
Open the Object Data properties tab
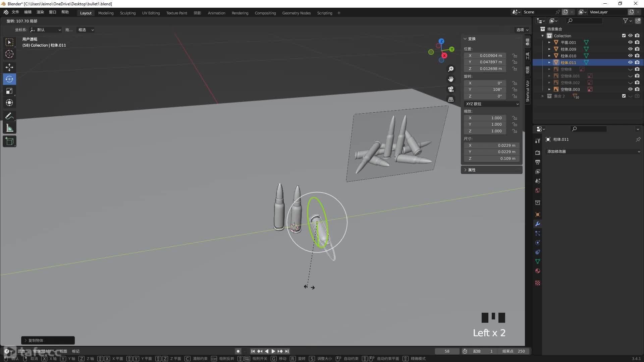[x=538, y=261]
